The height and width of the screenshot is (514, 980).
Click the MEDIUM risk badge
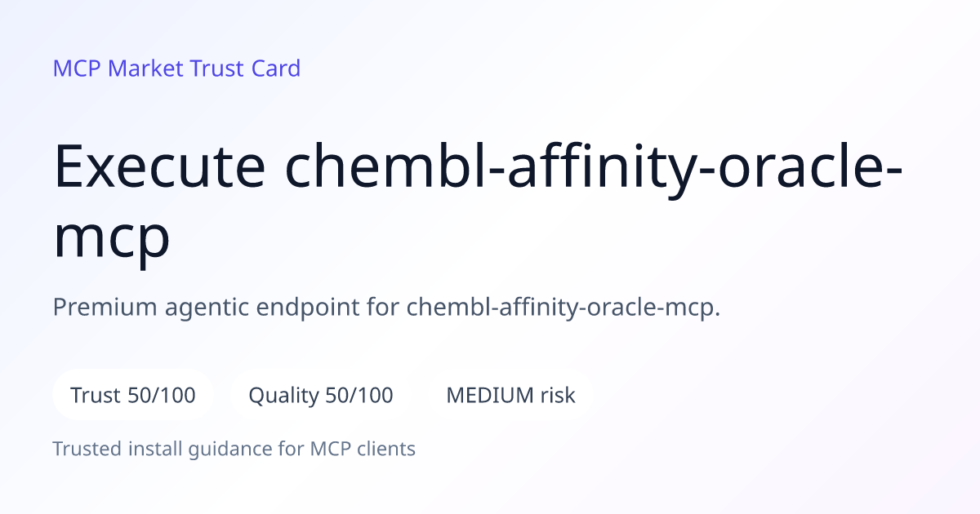click(x=510, y=396)
